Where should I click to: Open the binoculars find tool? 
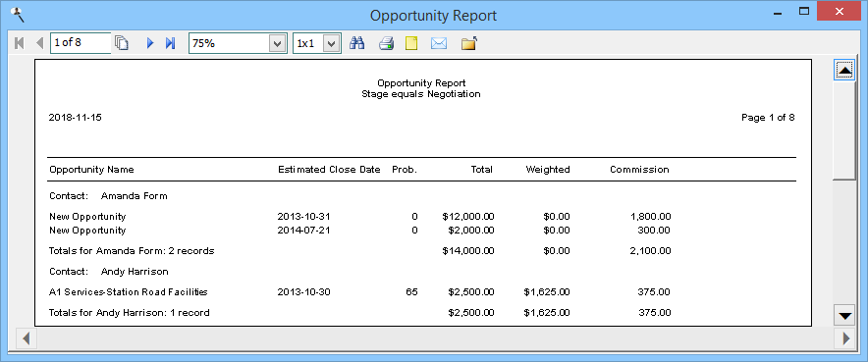(357, 43)
